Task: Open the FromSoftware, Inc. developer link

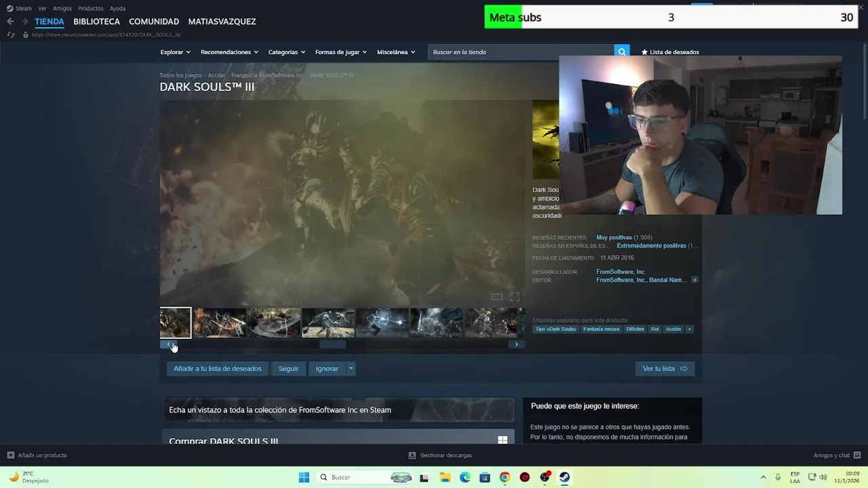Action: click(620, 272)
